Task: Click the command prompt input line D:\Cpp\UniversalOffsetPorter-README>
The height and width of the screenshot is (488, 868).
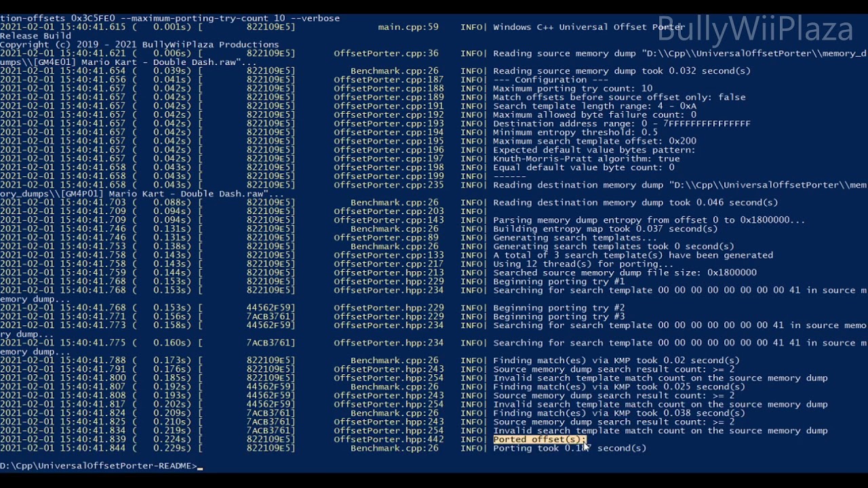Action: 102,466
